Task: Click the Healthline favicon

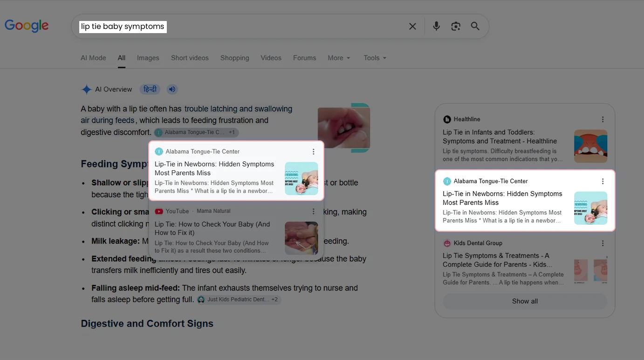Action: [x=447, y=119]
